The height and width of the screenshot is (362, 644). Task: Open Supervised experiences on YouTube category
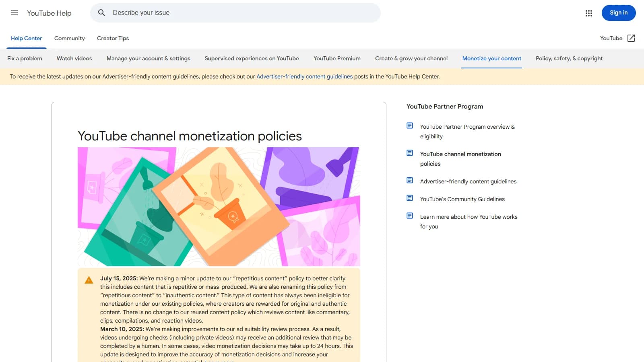[x=252, y=58]
